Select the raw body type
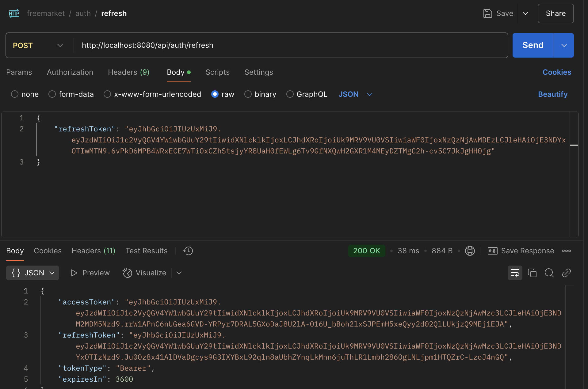The height and width of the screenshot is (389, 588). click(x=215, y=94)
